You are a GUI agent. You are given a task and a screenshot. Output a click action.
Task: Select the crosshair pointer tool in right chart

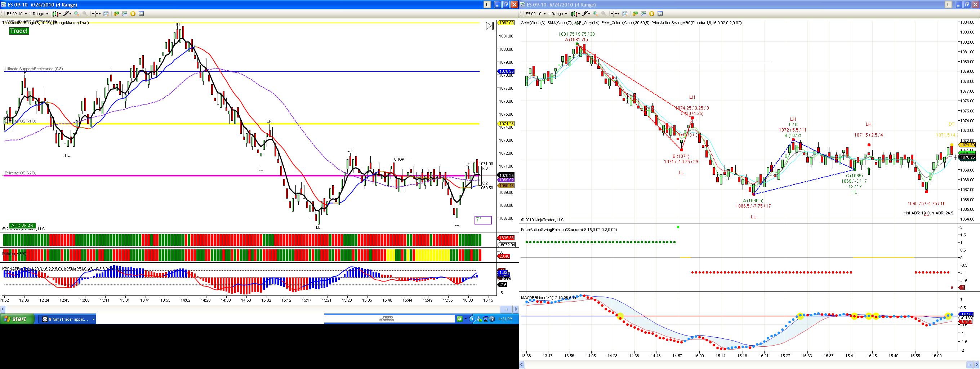pos(614,14)
